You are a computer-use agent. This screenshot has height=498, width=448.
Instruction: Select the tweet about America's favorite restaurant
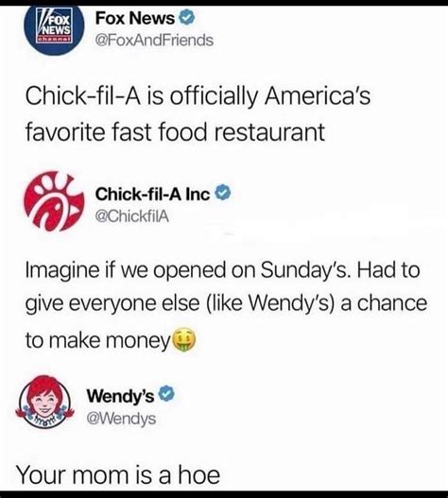pos(198,113)
